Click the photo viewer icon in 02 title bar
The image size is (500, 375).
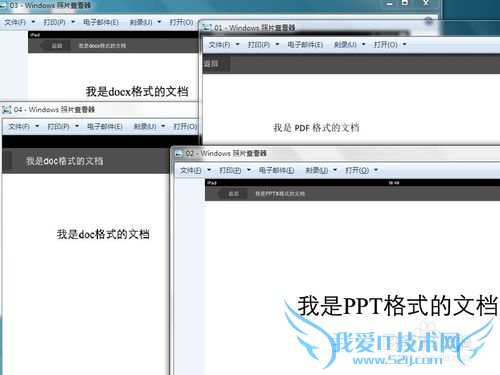(179, 153)
